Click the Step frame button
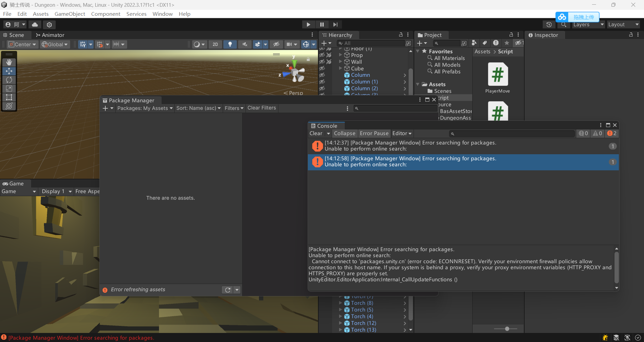 pos(335,24)
